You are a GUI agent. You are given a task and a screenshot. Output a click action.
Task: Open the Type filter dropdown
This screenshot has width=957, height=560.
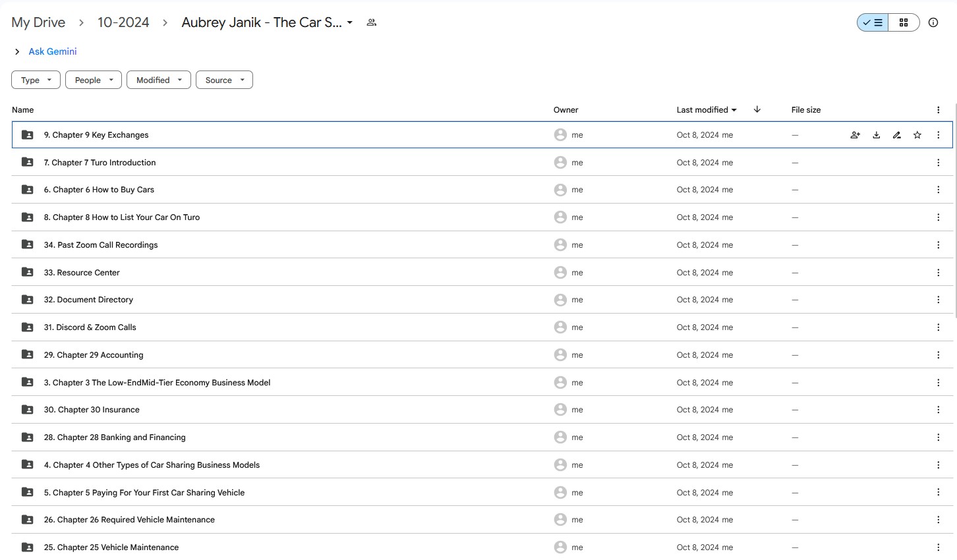click(x=36, y=80)
